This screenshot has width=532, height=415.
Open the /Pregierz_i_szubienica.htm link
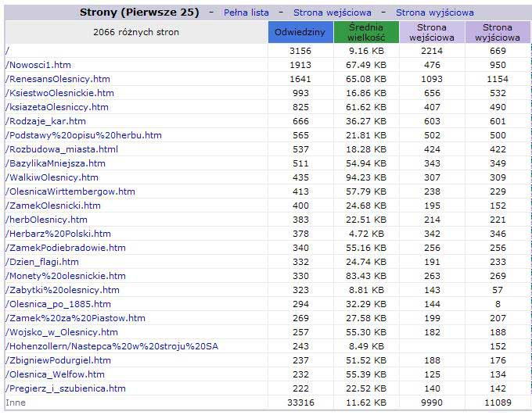coord(65,388)
